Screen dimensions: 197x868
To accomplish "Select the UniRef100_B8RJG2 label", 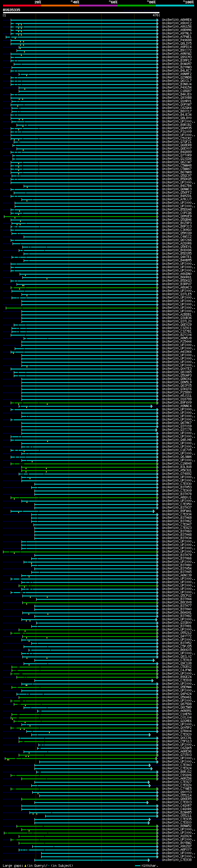I will click(177, 772).
